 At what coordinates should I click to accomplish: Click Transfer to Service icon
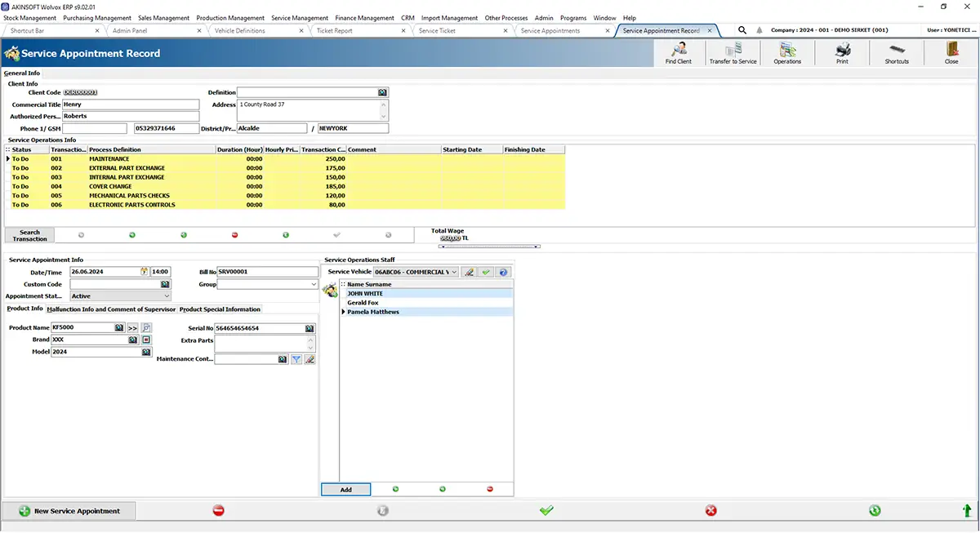click(733, 53)
